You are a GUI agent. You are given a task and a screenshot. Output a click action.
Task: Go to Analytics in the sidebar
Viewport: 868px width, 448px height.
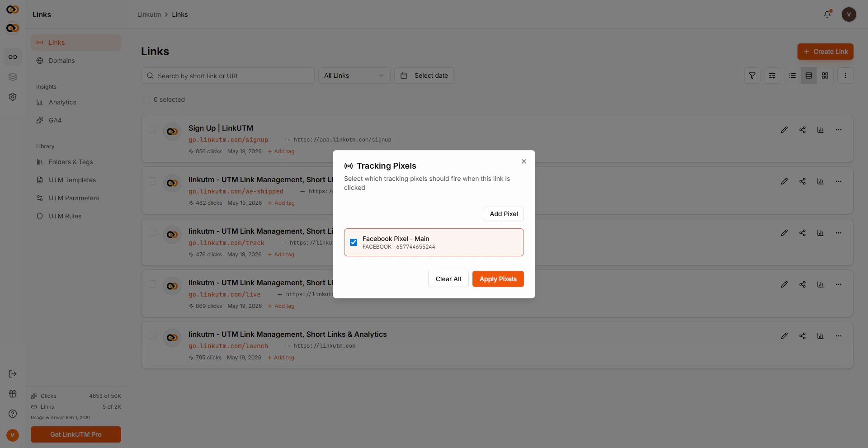click(x=76, y=102)
